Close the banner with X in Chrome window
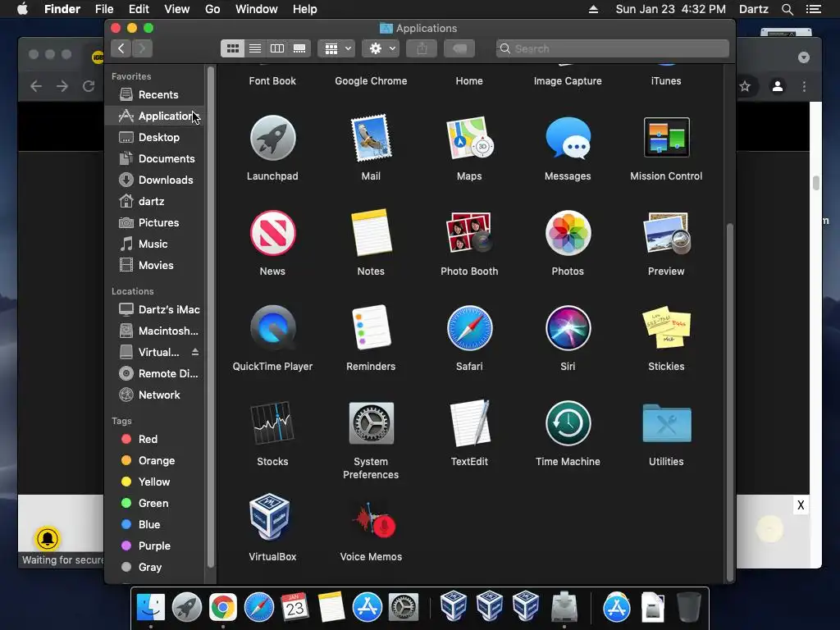This screenshot has width=840, height=630. click(x=801, y=505)
